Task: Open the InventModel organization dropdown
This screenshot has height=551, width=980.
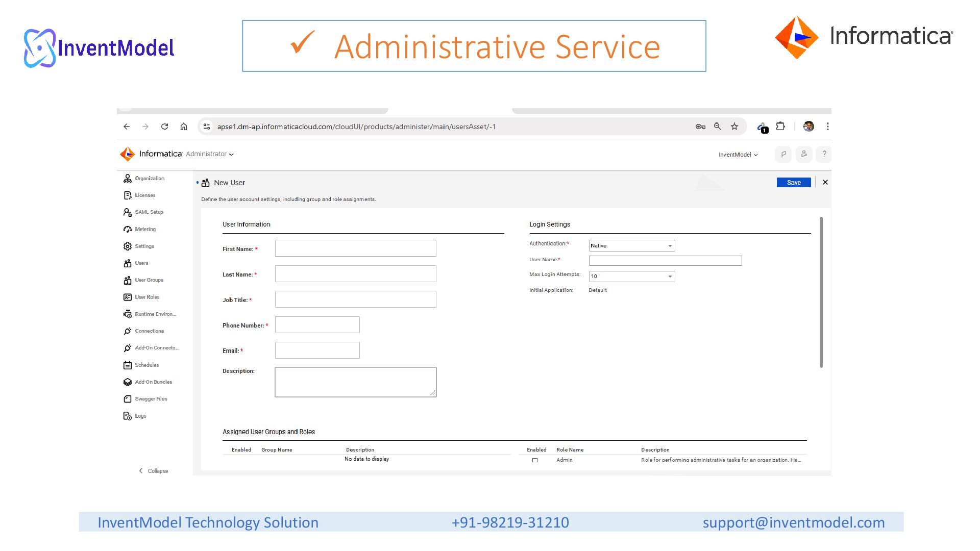Action: (x=738, y=155)
